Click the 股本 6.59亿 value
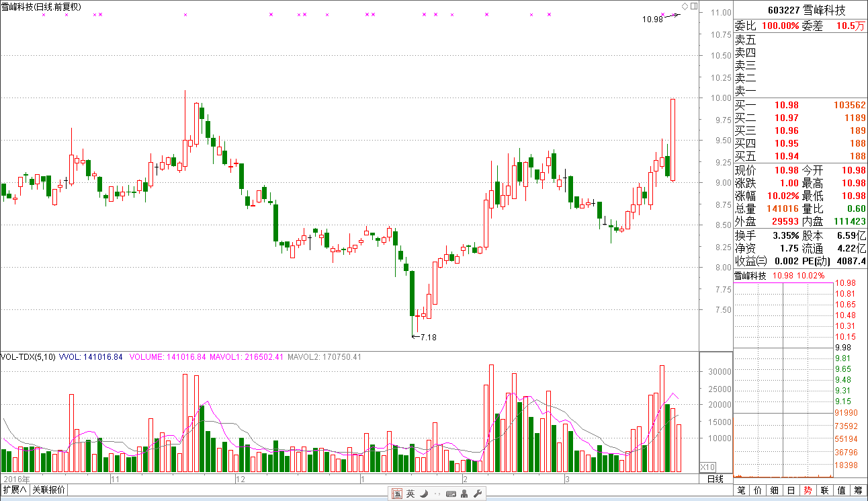The image size is (868, 501). tap(851, 235)
